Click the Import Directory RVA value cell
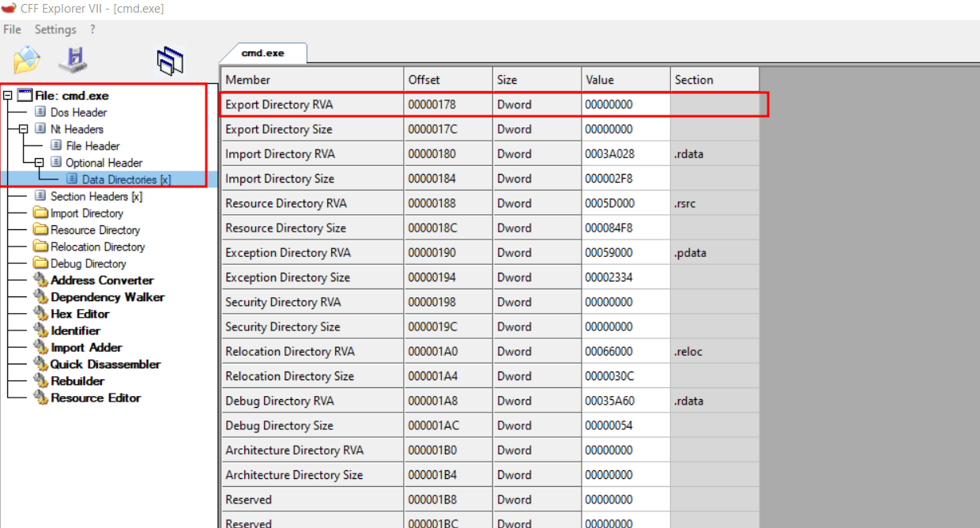Image resolution: width=980 pixels, height=528 pixels. 625,154
